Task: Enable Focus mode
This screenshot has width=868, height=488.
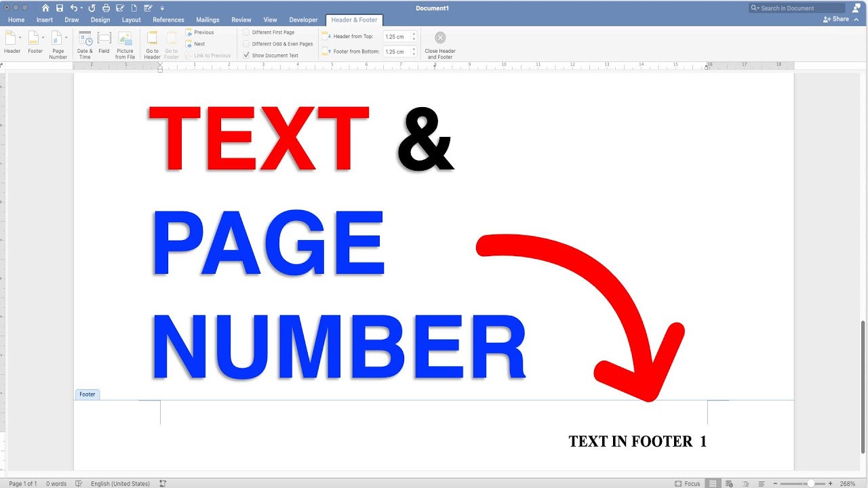Action: tap(687, 483)
